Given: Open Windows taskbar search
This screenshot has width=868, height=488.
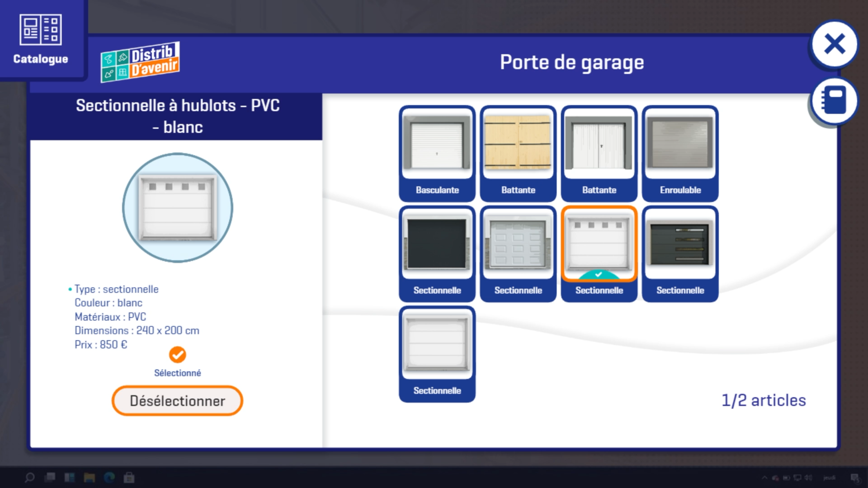Looking at the screenshot, I should coord(29,478).
